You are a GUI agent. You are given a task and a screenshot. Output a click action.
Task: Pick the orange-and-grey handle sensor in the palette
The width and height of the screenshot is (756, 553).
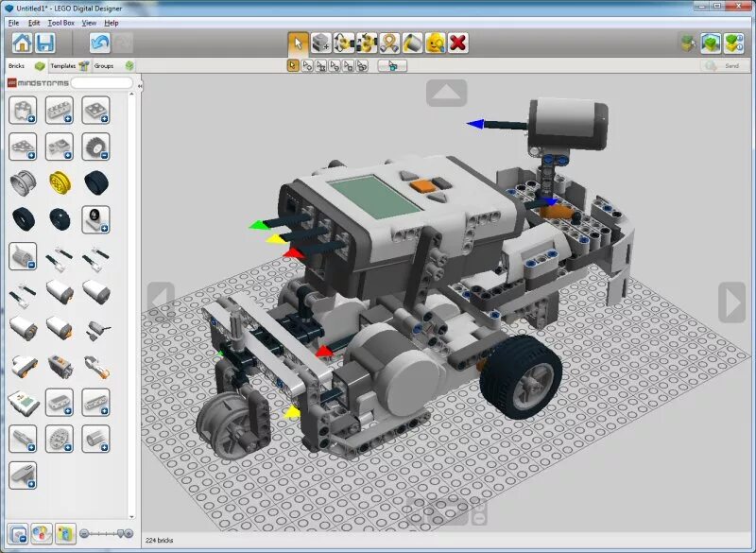[x=96, y=367]
